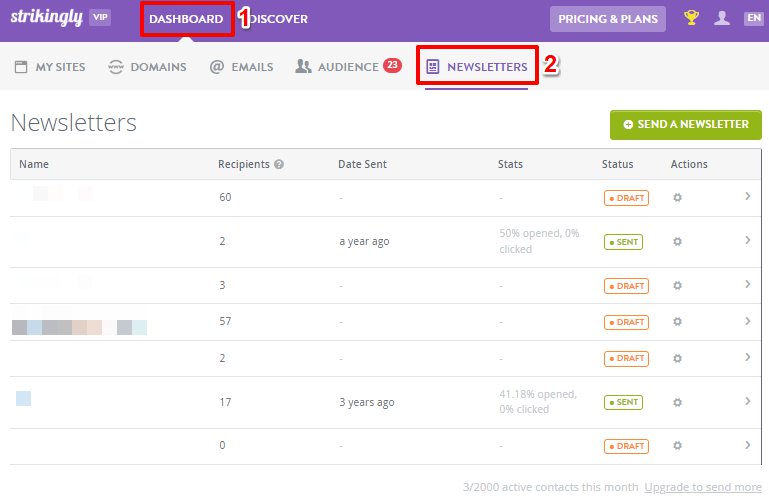Switch to My Sites tab
The height and width of the screenshot is (500, 769).
pyautogui.click(x=50, y=67)
